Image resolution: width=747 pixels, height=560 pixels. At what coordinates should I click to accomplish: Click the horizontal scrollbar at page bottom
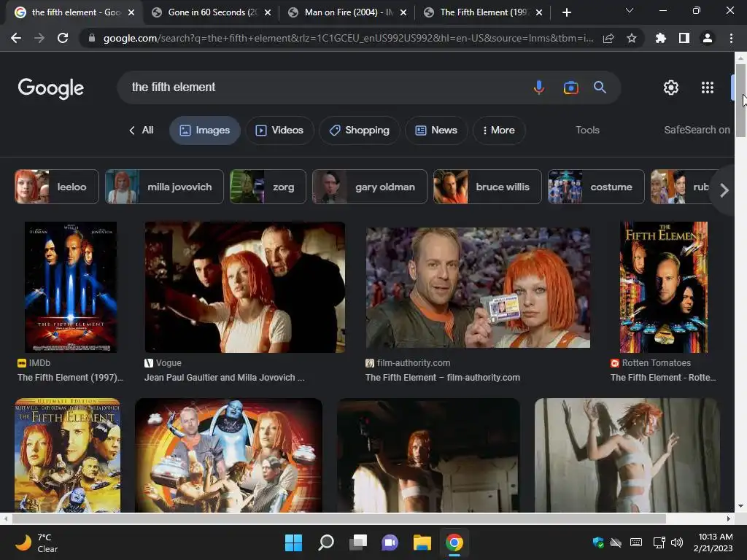point(338,518)
